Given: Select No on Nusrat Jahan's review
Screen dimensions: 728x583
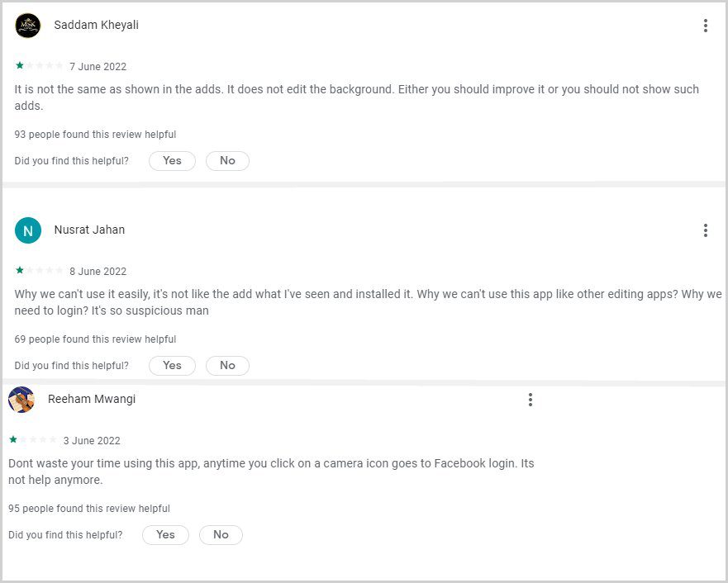Looking at the screenshot, I should (227, 366).
